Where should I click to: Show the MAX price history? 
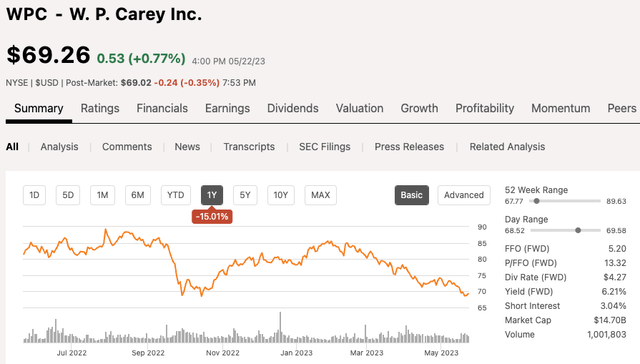pyautogui.click(x=320, y=195)
